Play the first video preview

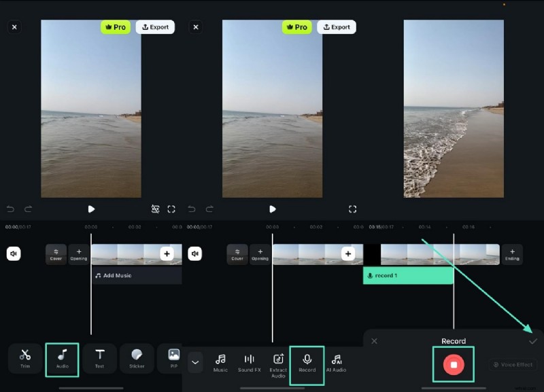(91, 209)
